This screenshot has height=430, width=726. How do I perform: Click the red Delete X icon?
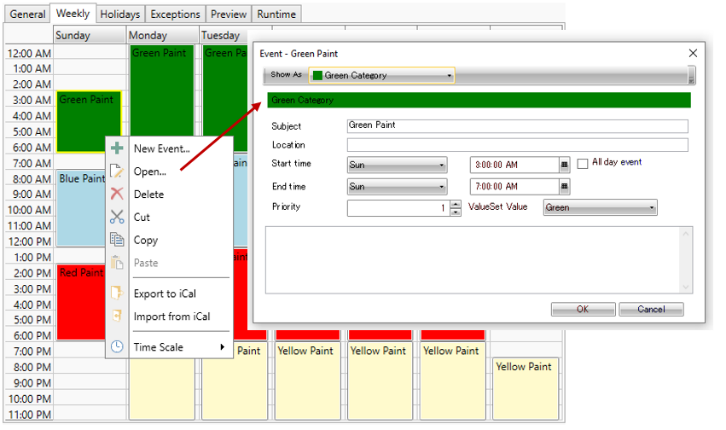tap(117, 194)
